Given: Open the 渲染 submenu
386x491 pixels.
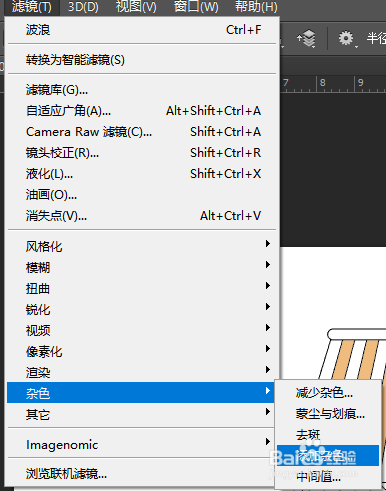Looking at the screenshot, I should point(142,372).
